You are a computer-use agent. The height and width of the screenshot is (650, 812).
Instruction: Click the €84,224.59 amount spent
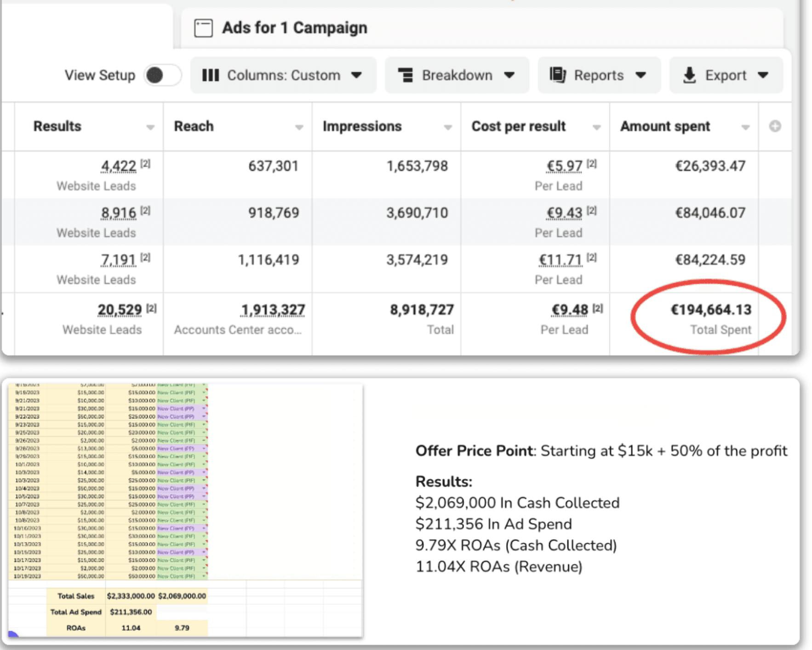(x=710, y=260)
